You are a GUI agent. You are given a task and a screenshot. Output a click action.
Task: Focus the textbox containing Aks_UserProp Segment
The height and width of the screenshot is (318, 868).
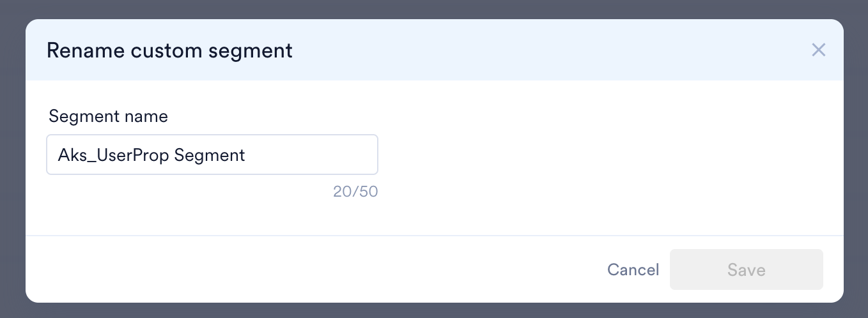pos(212,155)
